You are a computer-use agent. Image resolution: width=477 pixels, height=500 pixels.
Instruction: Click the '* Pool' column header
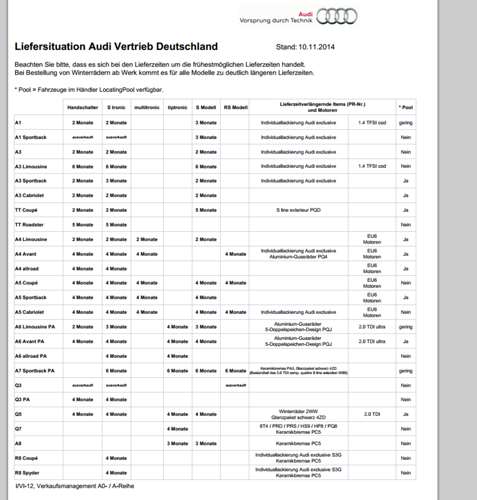(x=406, y=107)
